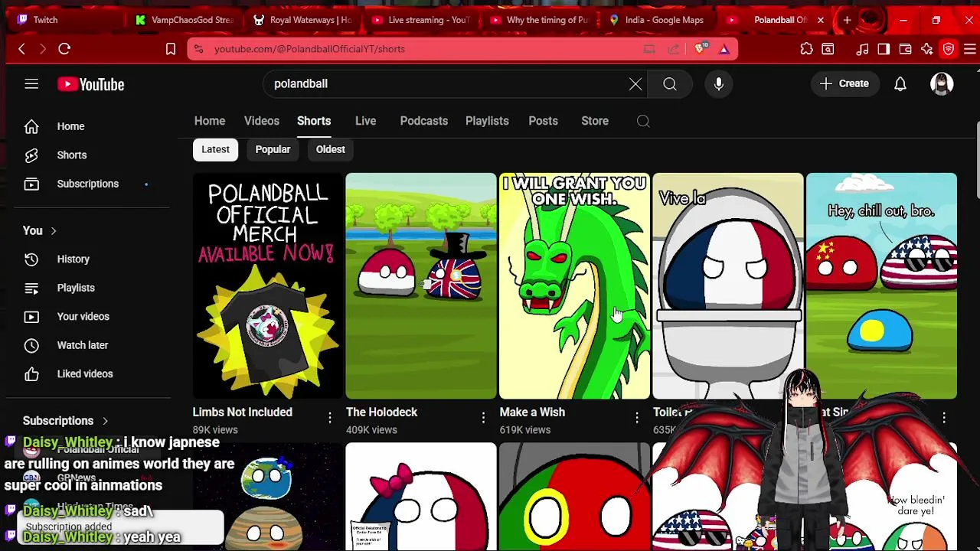
Task: Bookmark this page in the browser
Action: coord(171,49)
